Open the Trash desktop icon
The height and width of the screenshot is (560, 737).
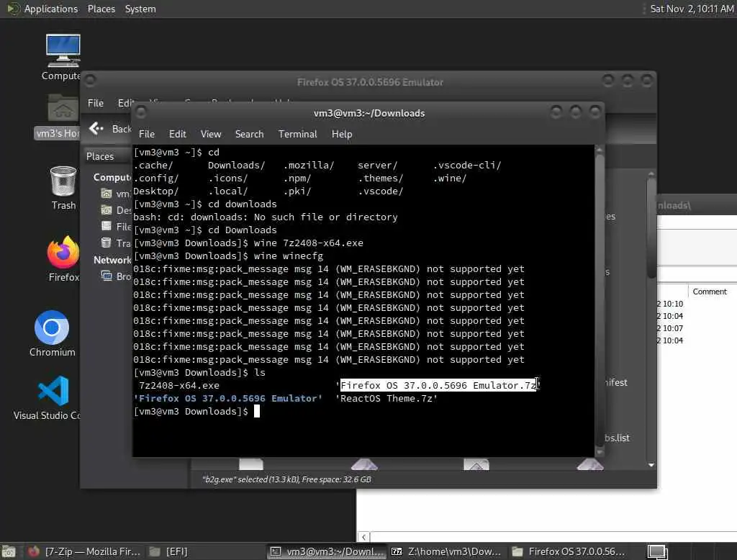pos(63,188)
